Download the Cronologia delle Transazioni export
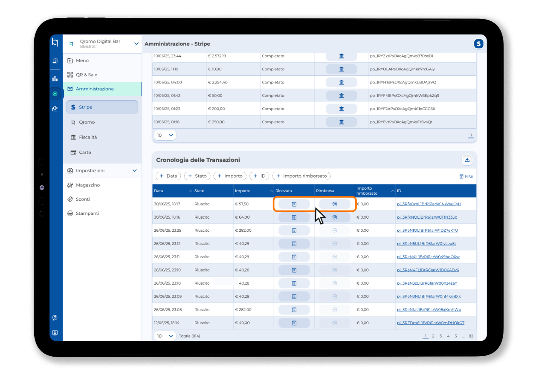533x392 pixels. (467, 160)
